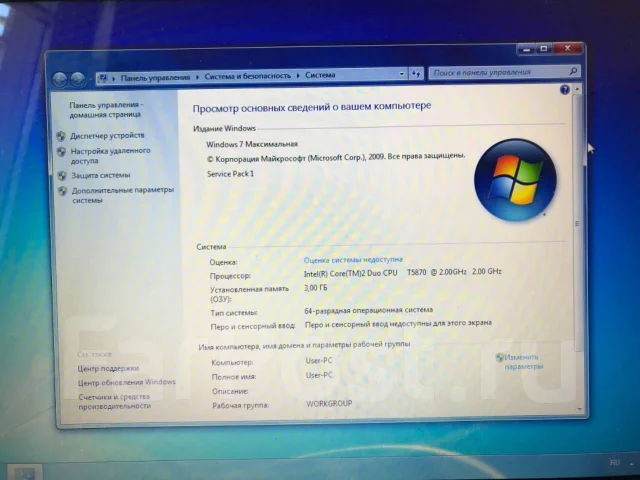Viewport: 640px width, 480px height.
Task: Click WORKGROUP value text
Action: [329, 403]
